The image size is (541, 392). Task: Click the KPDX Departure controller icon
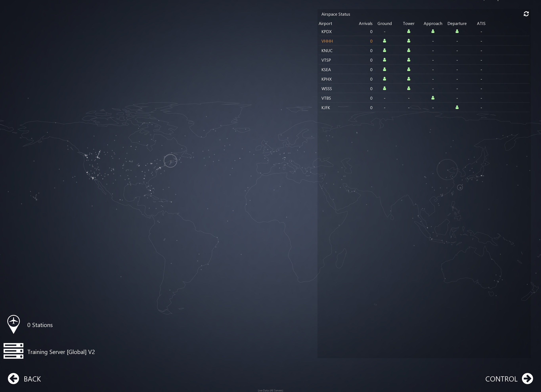click(457, 31)
